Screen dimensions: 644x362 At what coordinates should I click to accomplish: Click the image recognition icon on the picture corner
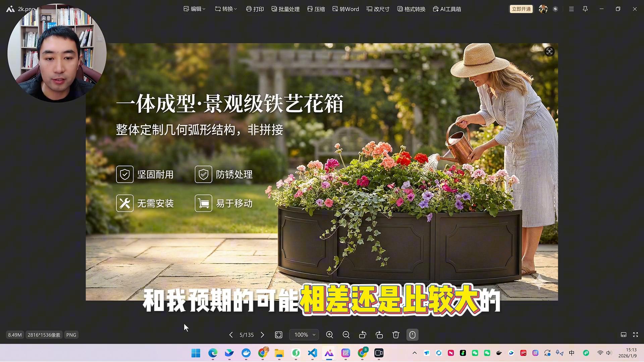pos(549,52)
